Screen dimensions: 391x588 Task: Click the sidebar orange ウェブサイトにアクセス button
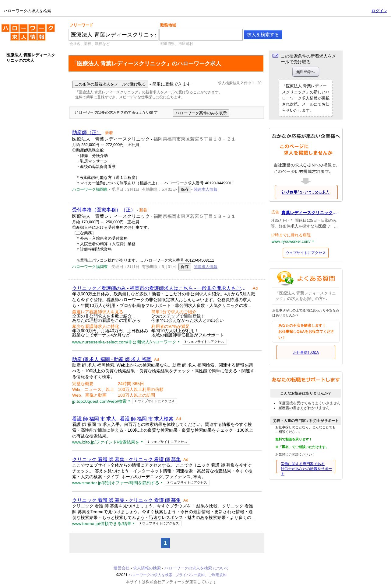[305, 253]
